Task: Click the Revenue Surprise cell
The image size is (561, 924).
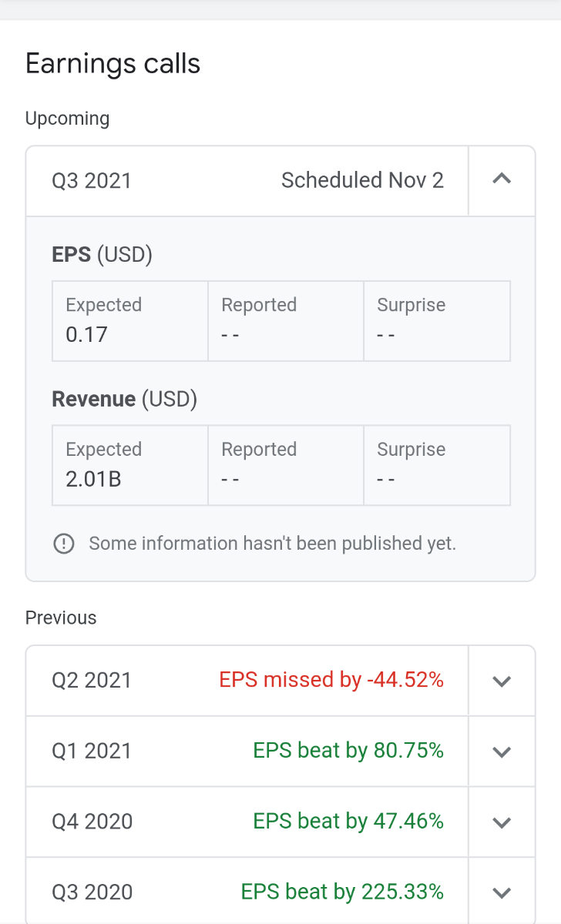Action: 436,465
